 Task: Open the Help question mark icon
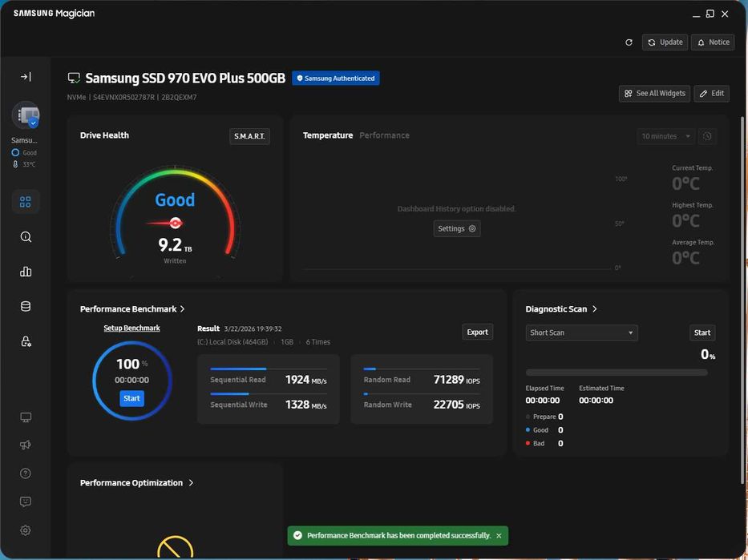click(26, 473)
